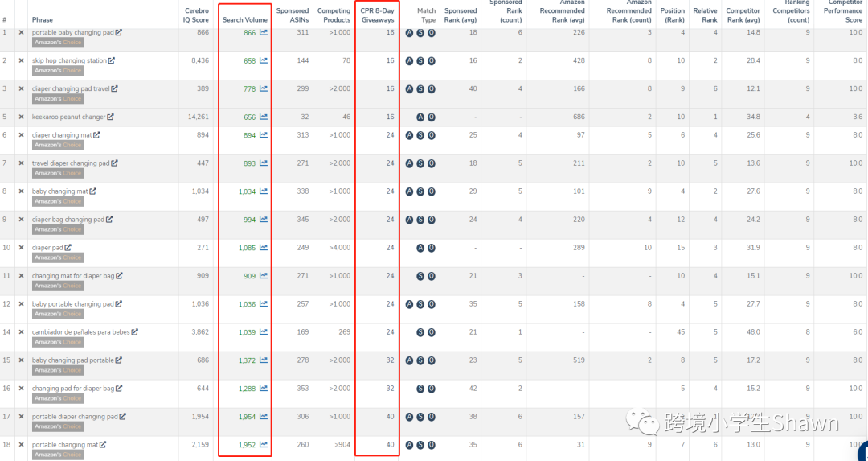
Task: Sort by Competitor Rank (avg) column
Action: (743, 15)
